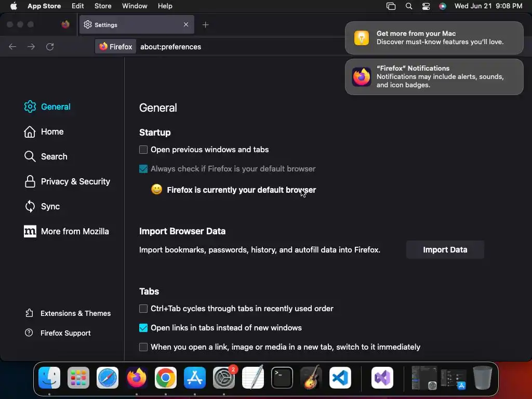Open the General settings category
Image resolution: width=532 pixels, height=399 pixels.
(x=47, y=107)
